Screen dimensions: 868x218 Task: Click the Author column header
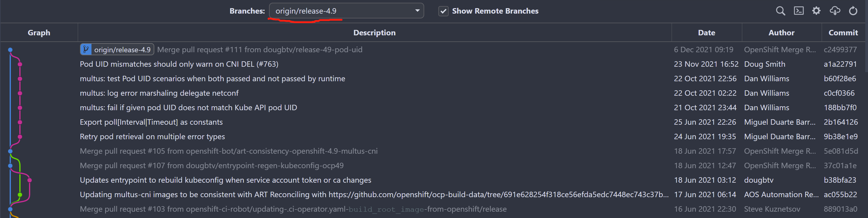point(781,33)
